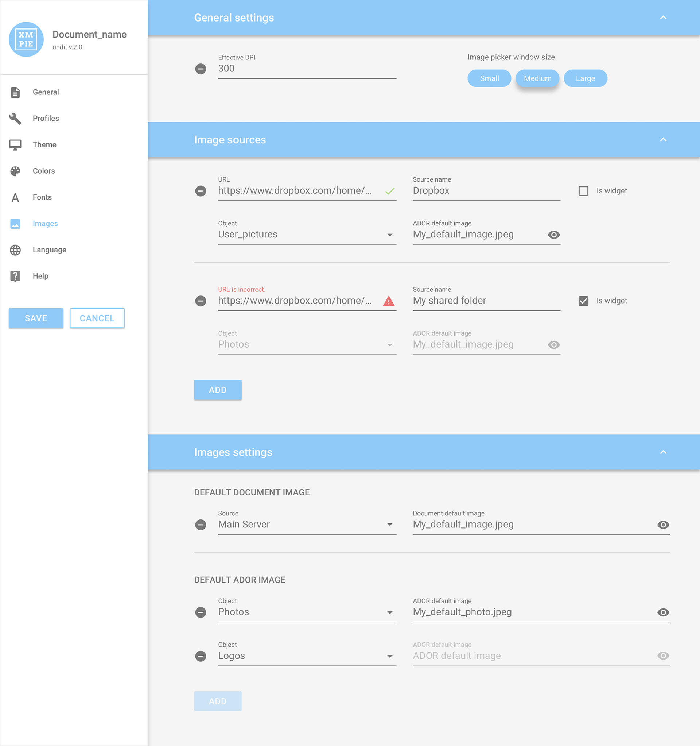Preview Dropbox ADOR default image via eye icon
The image size is (700, 746).
click(554, 235)
